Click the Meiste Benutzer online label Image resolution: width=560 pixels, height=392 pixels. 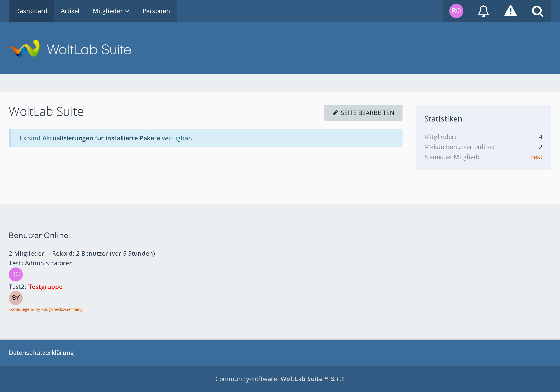[x=459, y=147]
